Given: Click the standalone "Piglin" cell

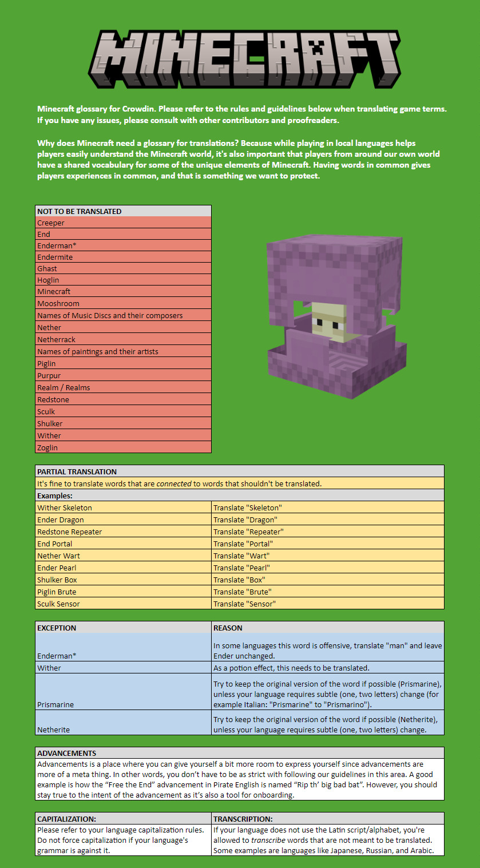Looking at the screenshot, I should click(x=124, y=363).
